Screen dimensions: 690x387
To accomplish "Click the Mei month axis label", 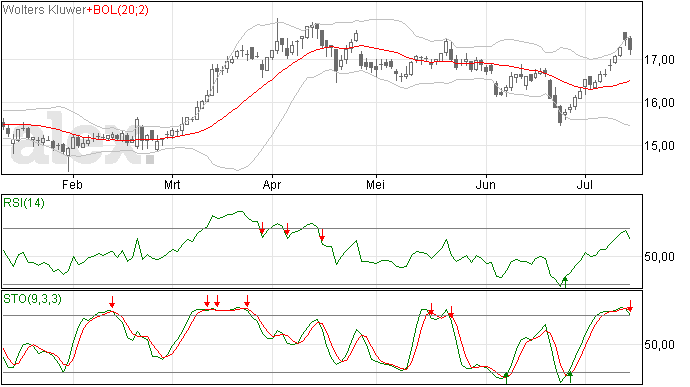I will pyautogui.click(x=375, y=184).
